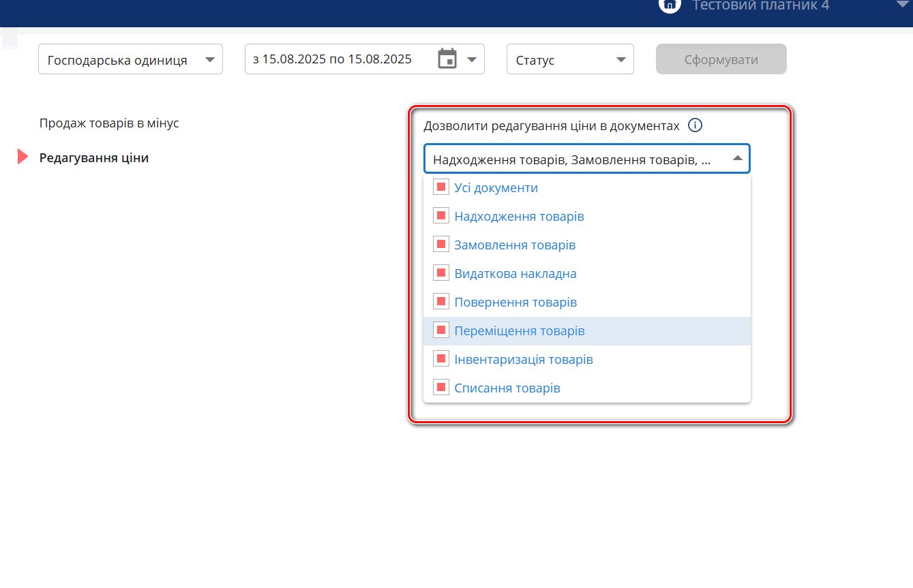The height and width of the screenshot is (588, 913).
Task: Toggle the Видаткова накладна checkbox
Action: coord(440,273)
